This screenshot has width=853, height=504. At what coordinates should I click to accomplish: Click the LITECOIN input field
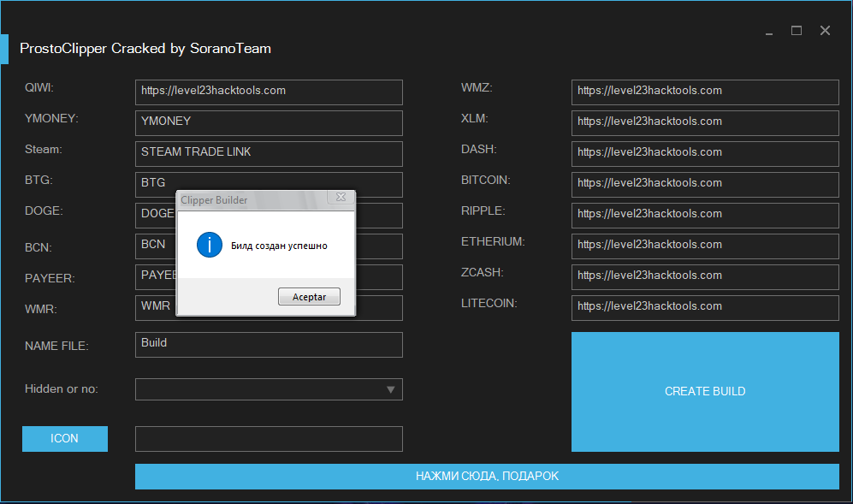pyautogui.click(x=705, y=308)
